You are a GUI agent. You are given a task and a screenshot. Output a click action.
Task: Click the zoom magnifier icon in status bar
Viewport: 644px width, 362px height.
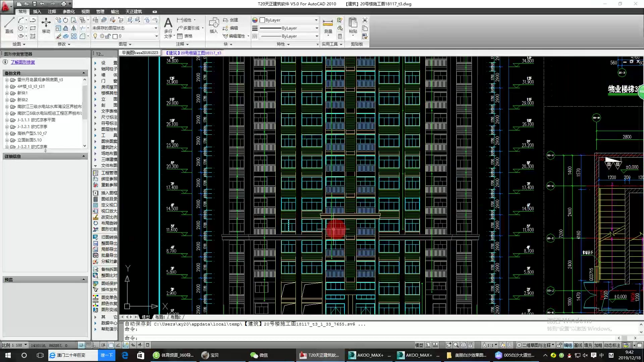coord(456,345)
